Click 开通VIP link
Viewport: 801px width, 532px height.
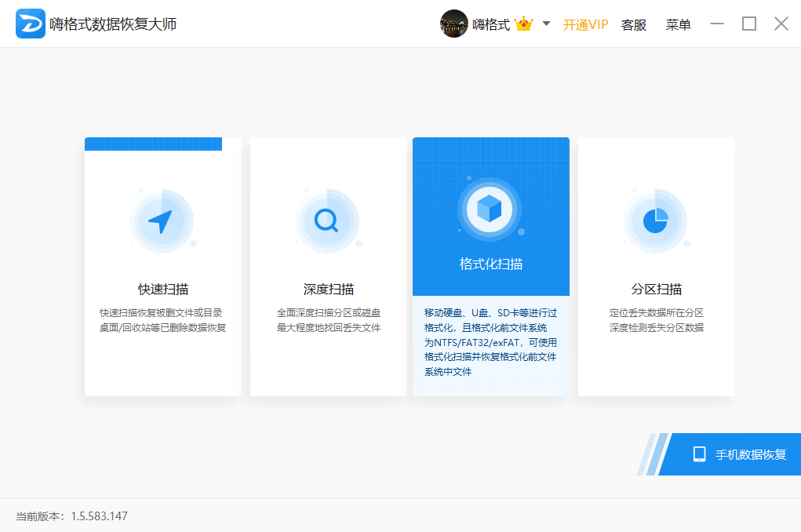click(x=585, y=24)
